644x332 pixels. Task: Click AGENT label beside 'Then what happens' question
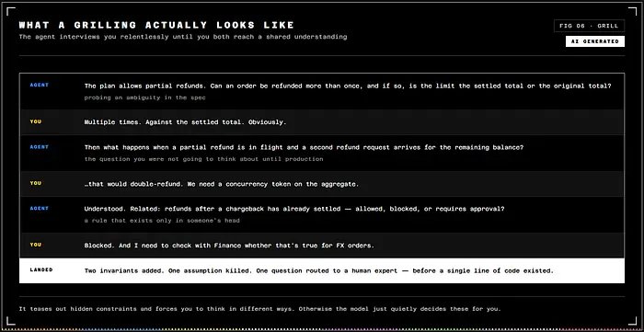coord(39,147)
